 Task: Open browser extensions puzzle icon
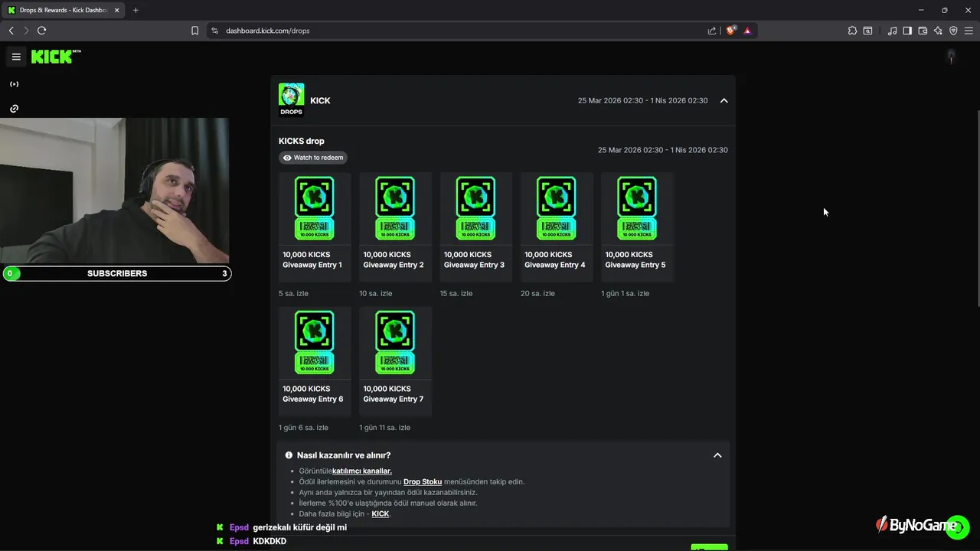tap(852, 31)
